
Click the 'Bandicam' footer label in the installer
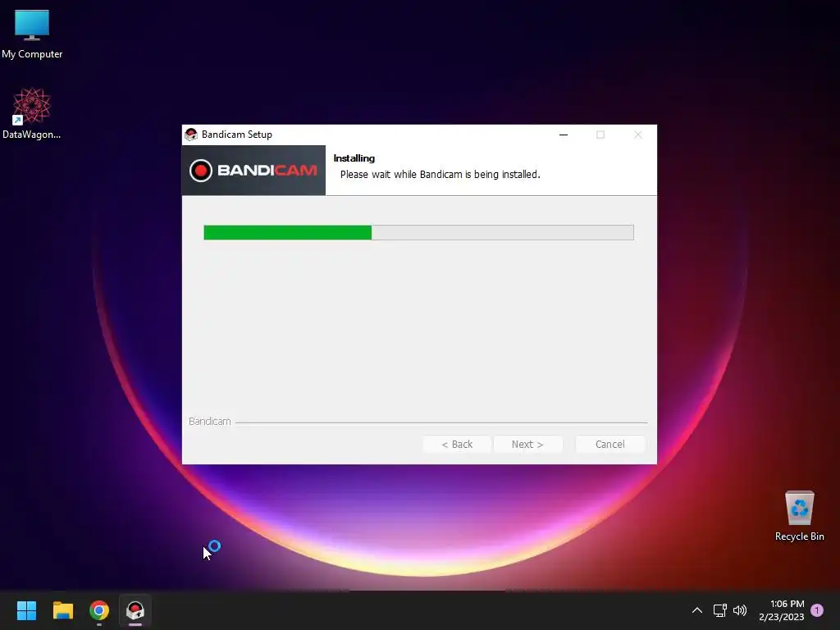coord(209,422)
